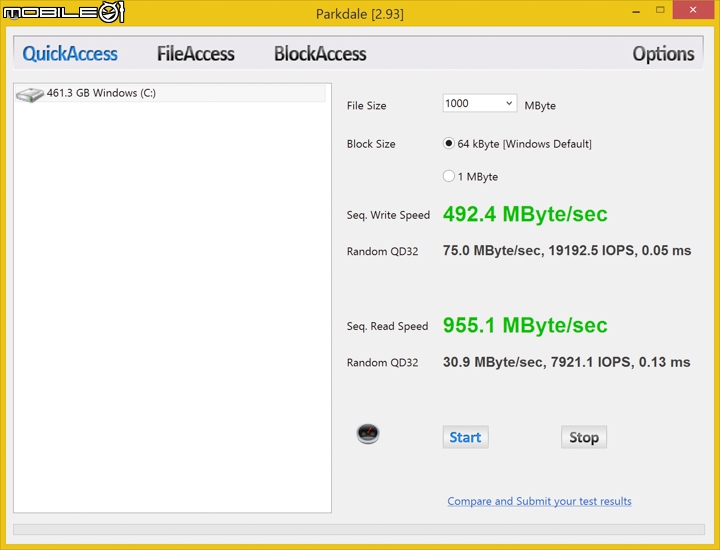Click the Block Size label
The image size is (720, 550).
371,144
